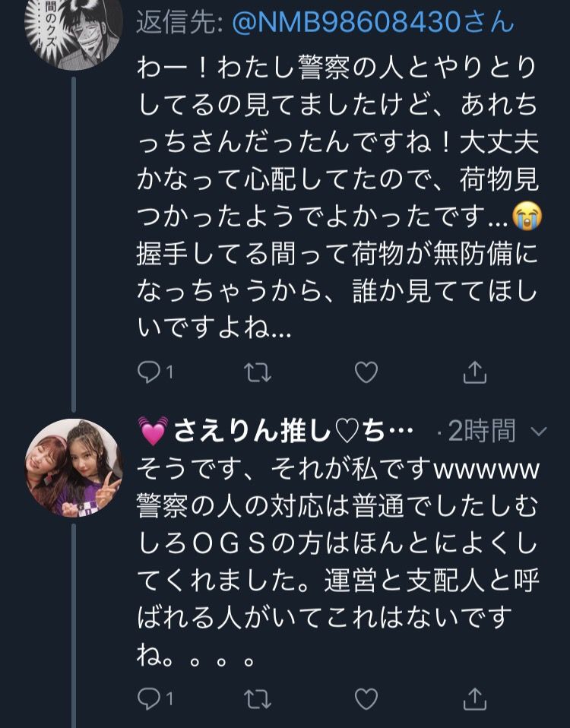The width and height of the screenshot is (570, 728).
Task: Like the さえりん推し tweet
Action: (x=366, y=699)
